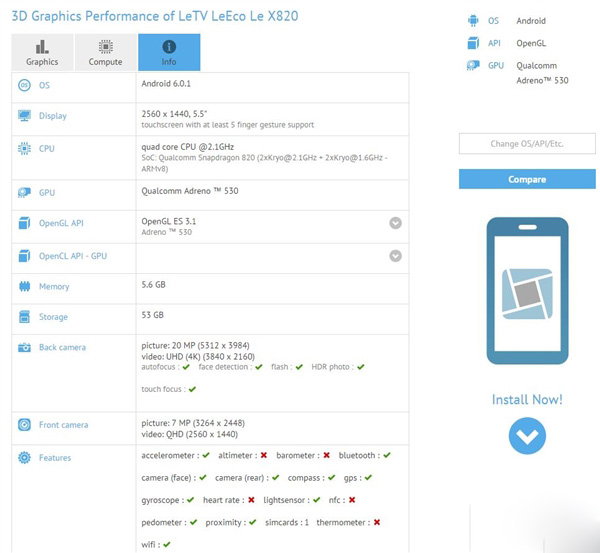
Task: Click the Change OS/API/Etc. field
Action: point(527,144)
